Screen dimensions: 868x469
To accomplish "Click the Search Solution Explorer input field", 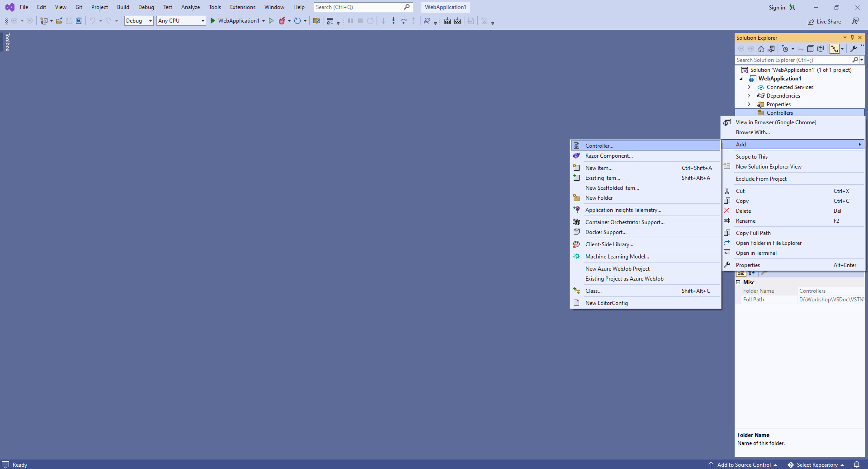I will (793, 60).
